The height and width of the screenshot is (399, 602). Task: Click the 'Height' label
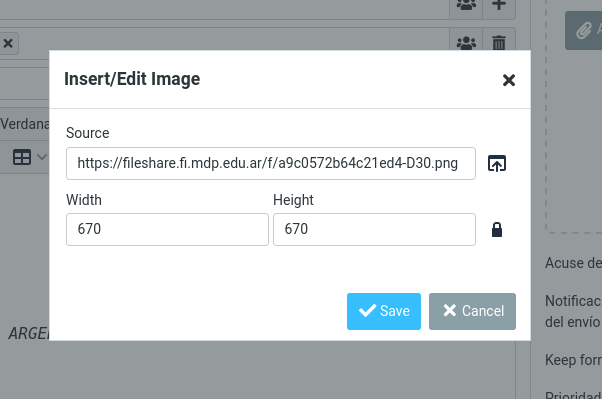click(x=293, y=200)
